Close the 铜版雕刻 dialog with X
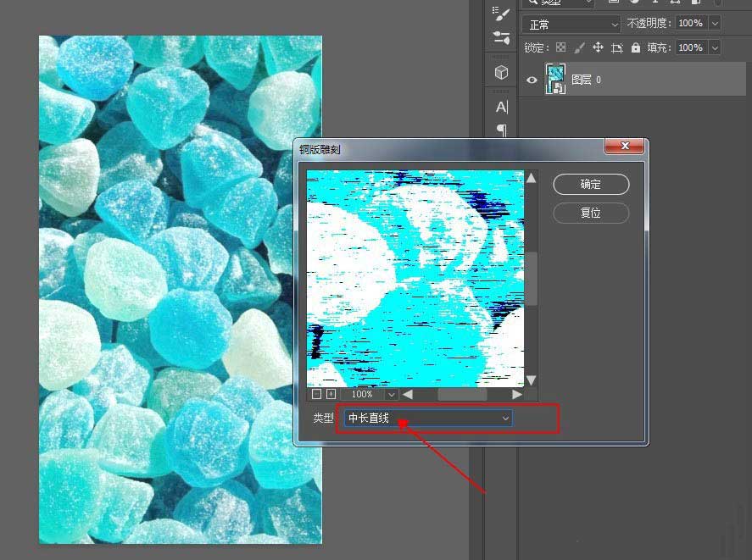 pyautogui.click(x=624, y=146)
